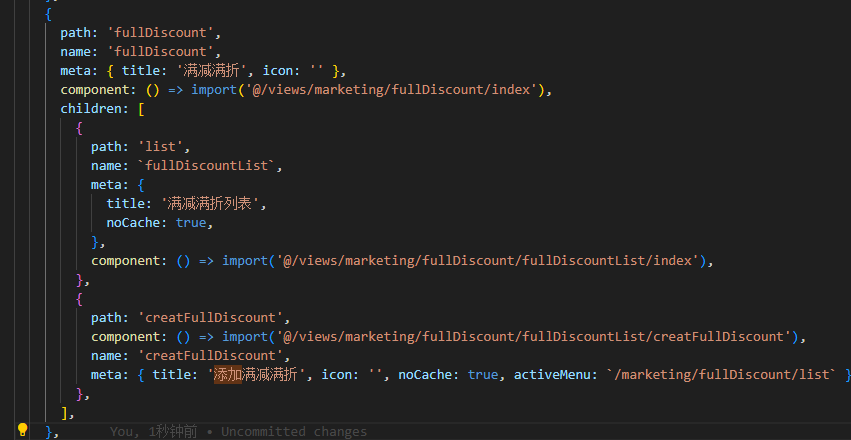Click the opening bracket after children
Screen dimensions: 851x440
(x=141, y=109)
